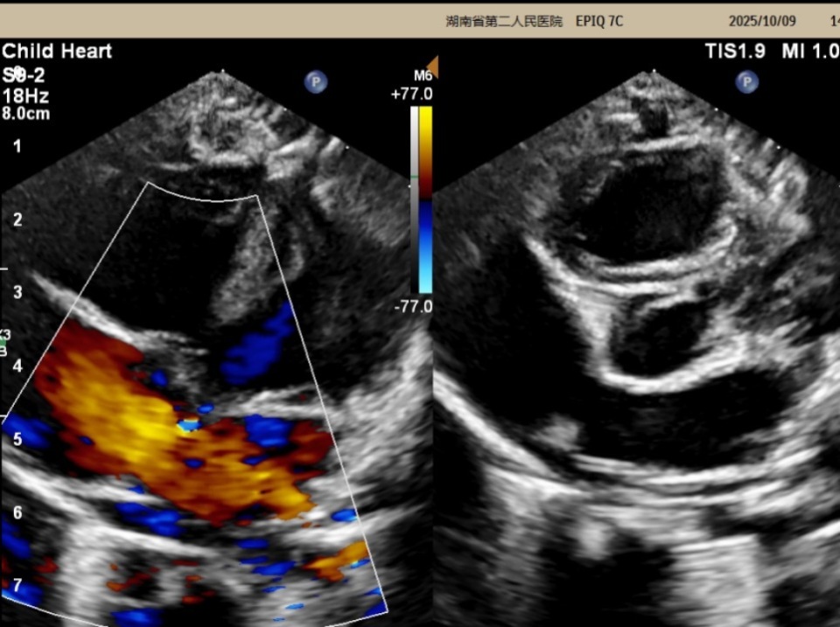840x627 pixels.
Task: Click the orange triangle marker near M6
Action: click(432, 67)
